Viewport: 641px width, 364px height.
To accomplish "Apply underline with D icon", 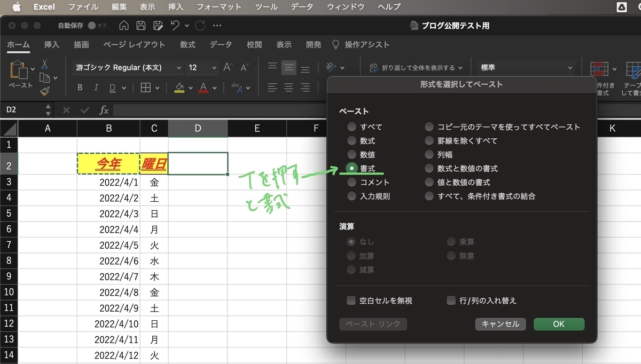I will (113, 88).
